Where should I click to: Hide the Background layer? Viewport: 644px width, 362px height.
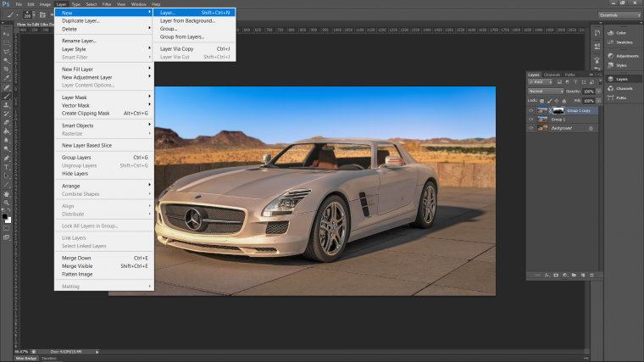[x=530, y=128]
